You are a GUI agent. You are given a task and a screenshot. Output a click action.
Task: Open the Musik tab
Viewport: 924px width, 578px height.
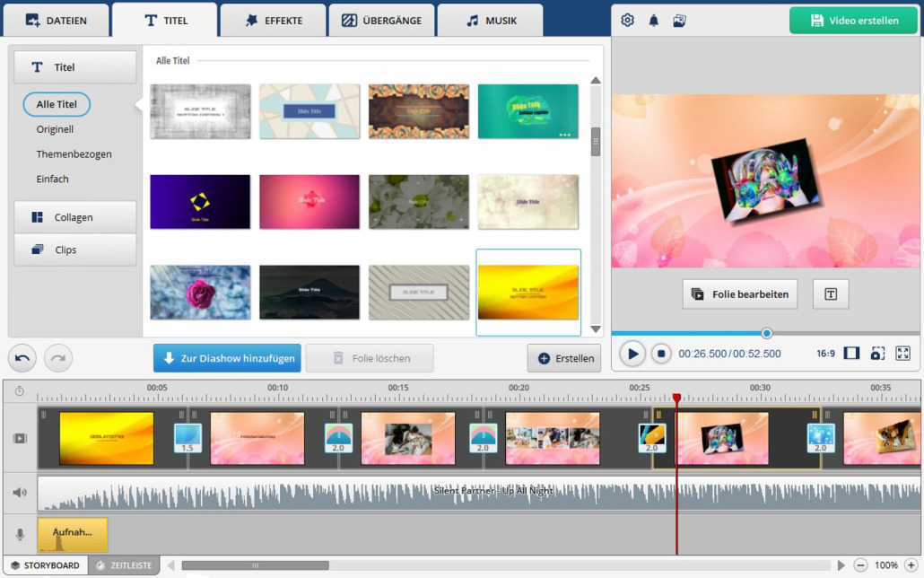coord(491,20)
